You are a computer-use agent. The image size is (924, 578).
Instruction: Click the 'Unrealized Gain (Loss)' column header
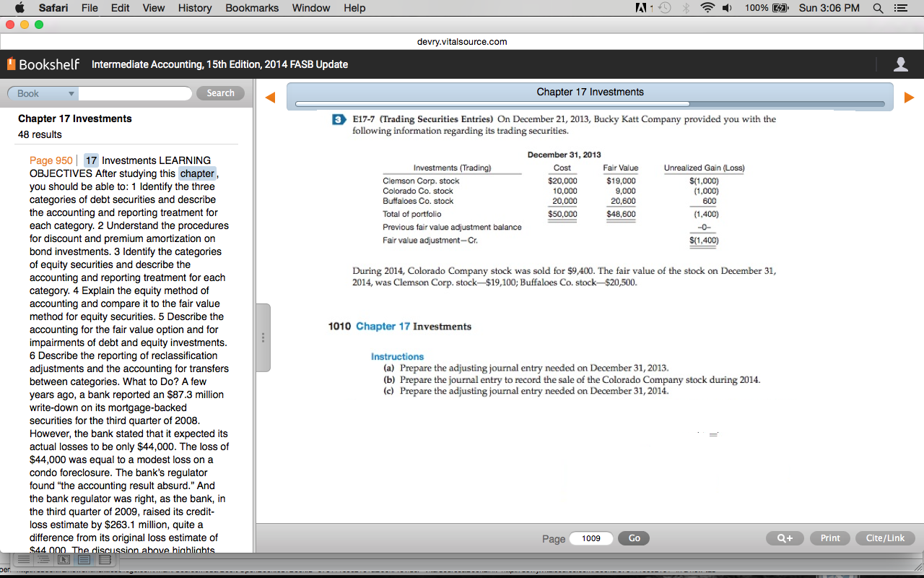click(705, 168)
